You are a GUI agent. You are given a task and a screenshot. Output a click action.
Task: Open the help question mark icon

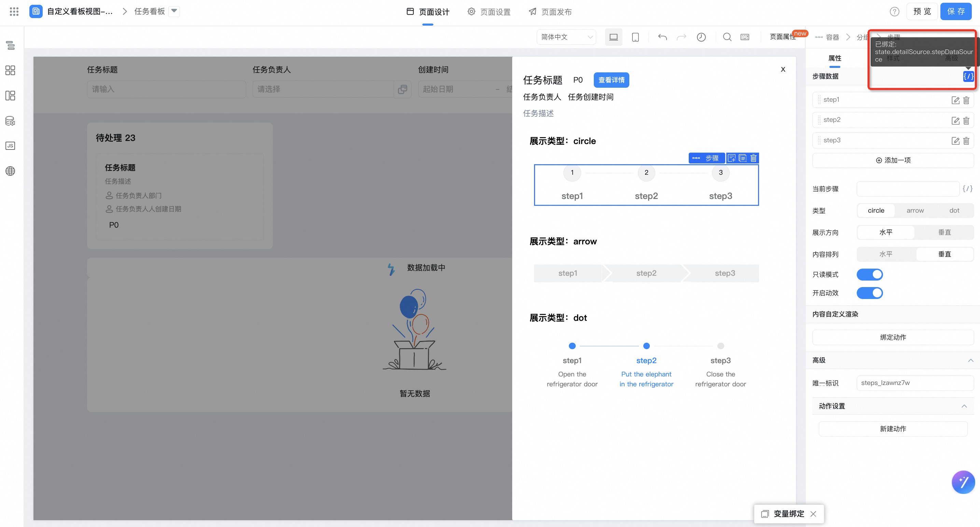[894, 12]
